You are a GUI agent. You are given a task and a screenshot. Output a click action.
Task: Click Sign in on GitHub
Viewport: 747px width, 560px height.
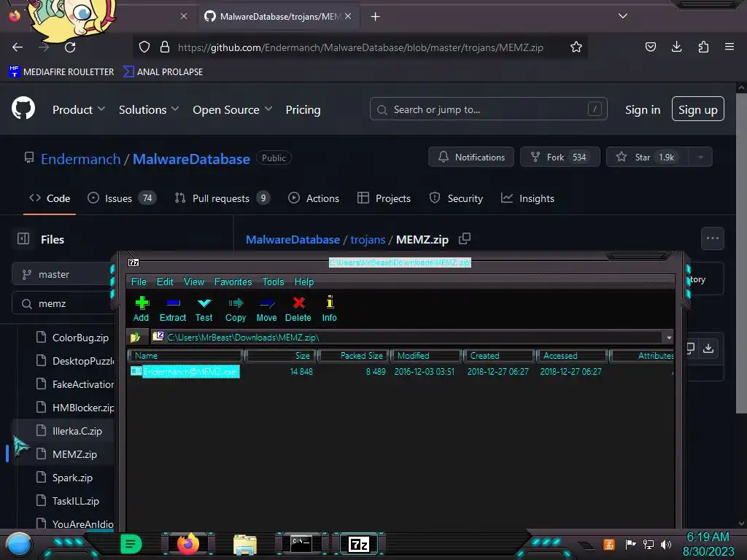(643, 109)
